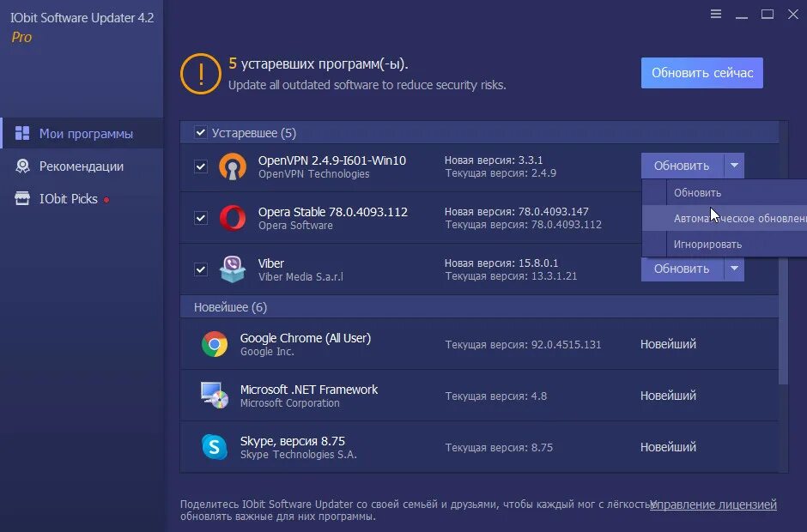This screenshot has height=532, width=807.
Task: Click the 5 устаревших программ(-ы) heading
Action: (318, 64)
